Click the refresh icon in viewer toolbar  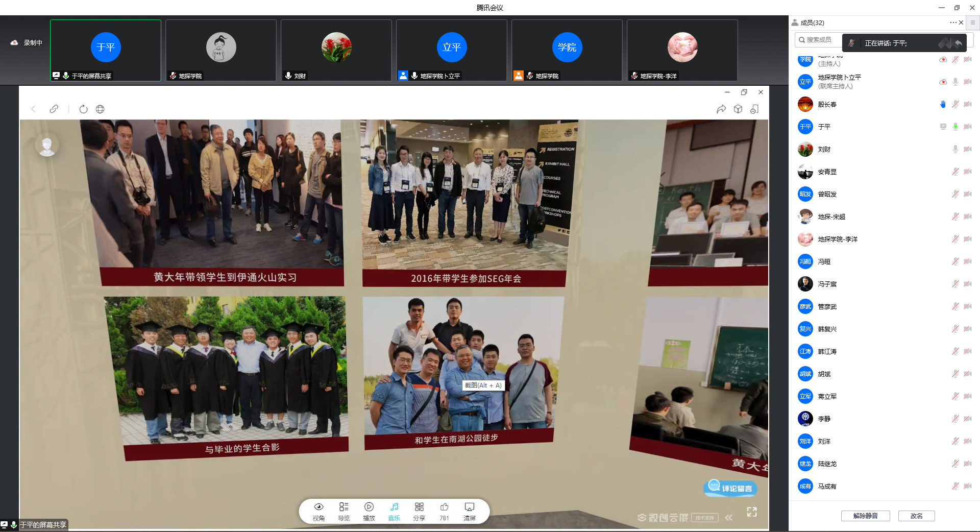[x=83, y=109]
